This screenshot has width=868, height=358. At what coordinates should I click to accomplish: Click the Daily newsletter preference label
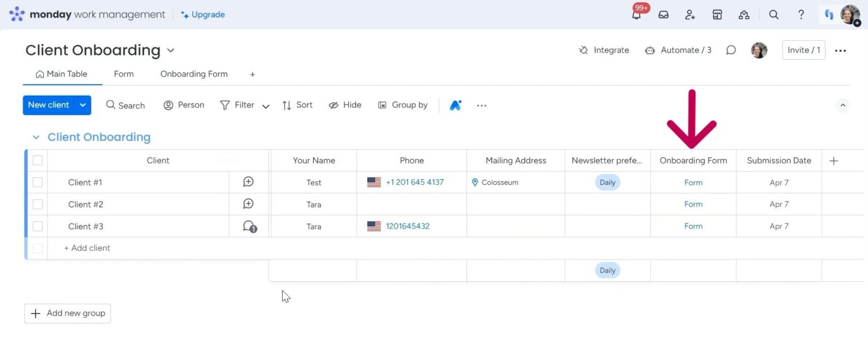coord(607,182)
